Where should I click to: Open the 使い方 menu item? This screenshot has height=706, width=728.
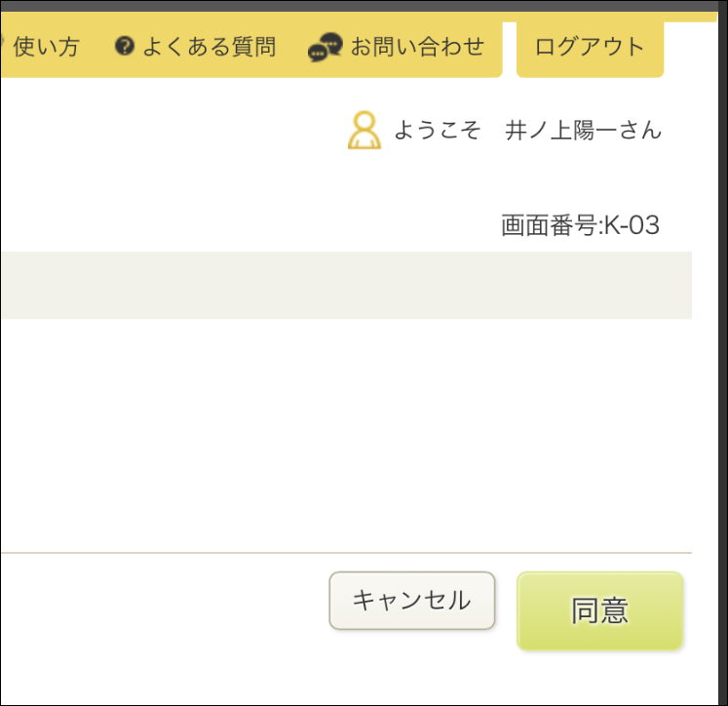(x=46, y=46)
